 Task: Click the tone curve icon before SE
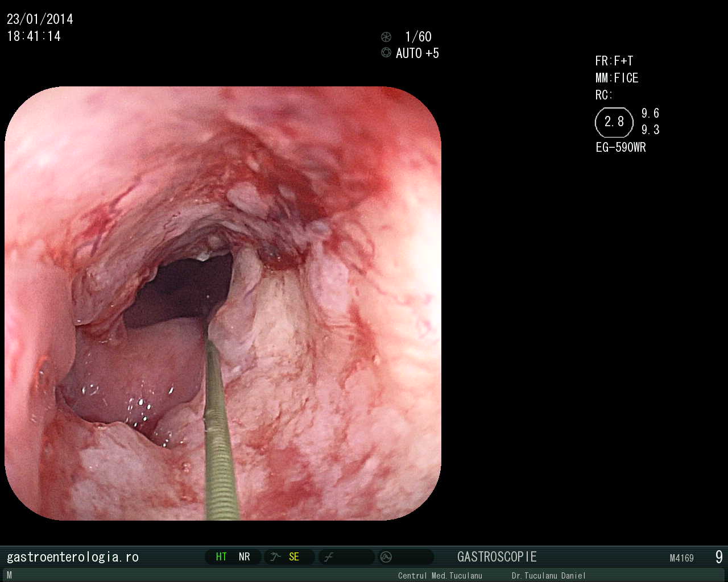[x=276, y=557]
